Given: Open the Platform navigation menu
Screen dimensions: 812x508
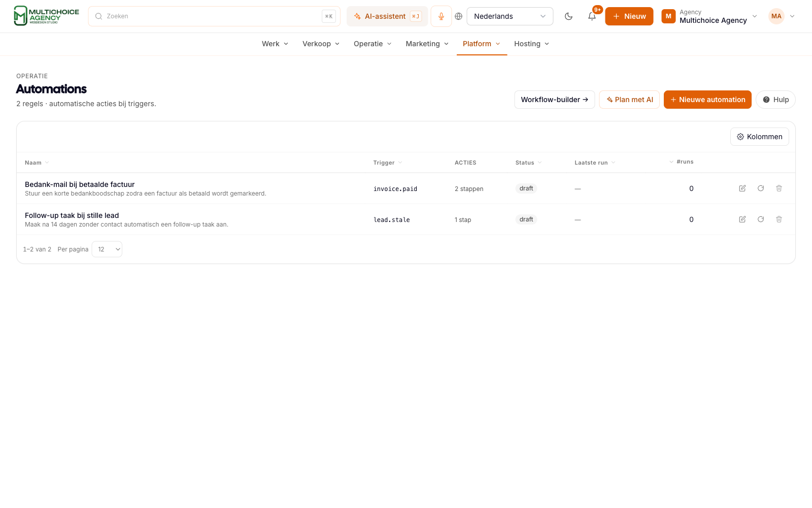Looking at the screenshot, I should pyautogui.click(x=482, y=44).
